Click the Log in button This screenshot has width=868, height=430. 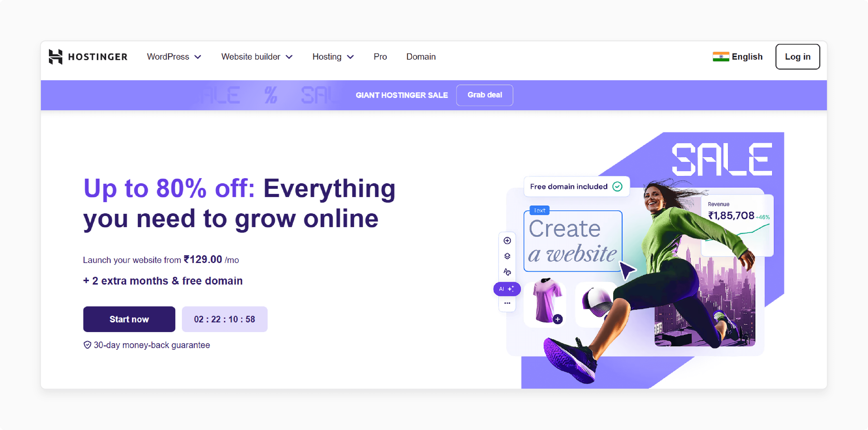pos(798,56)
